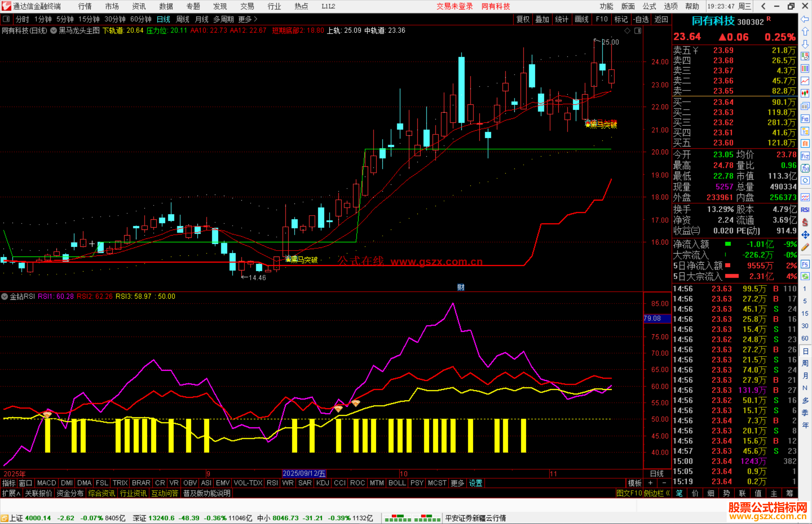The image size is (812, 524).
Task: Click the 79.08 RSI axis value marker
Action: pos(656,319)
